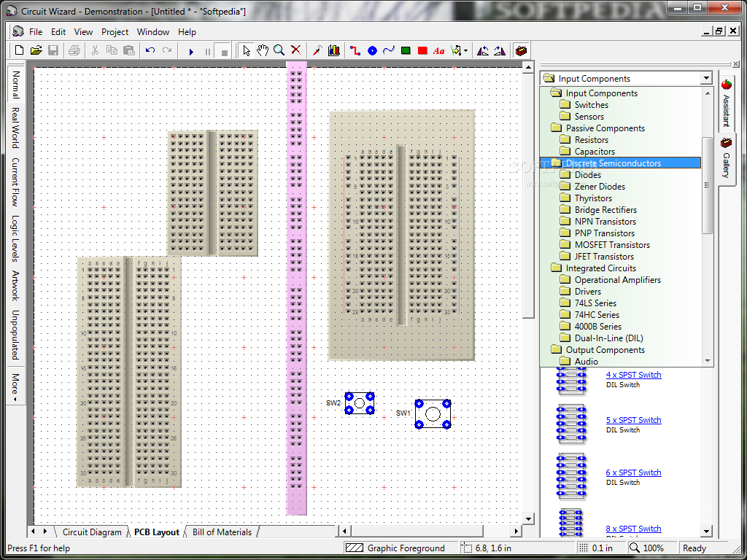The height and width of the screenshot is (560, 747).
Task: Open the Project menu
Action: [x=115, y=32]
